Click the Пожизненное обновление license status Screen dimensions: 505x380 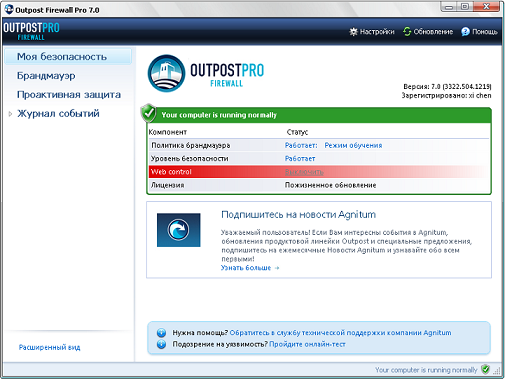click(330, 185)
